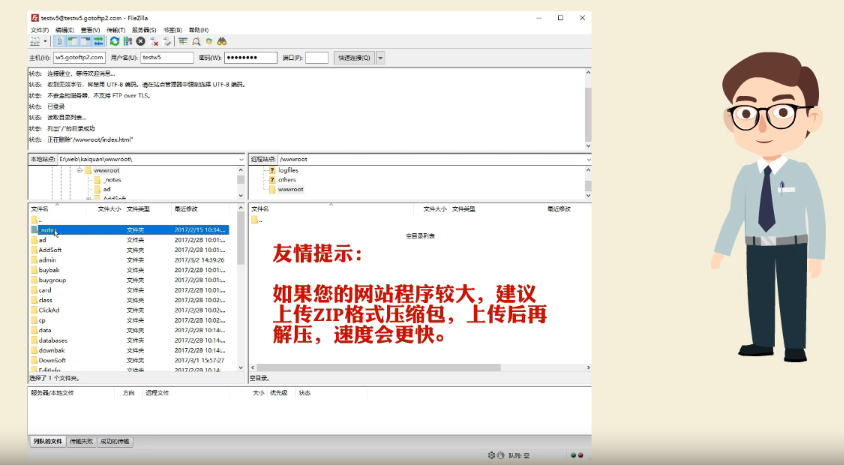Toggle the message log display icon
Viewport: 844px width, 465px height.
tap(60, 41)
